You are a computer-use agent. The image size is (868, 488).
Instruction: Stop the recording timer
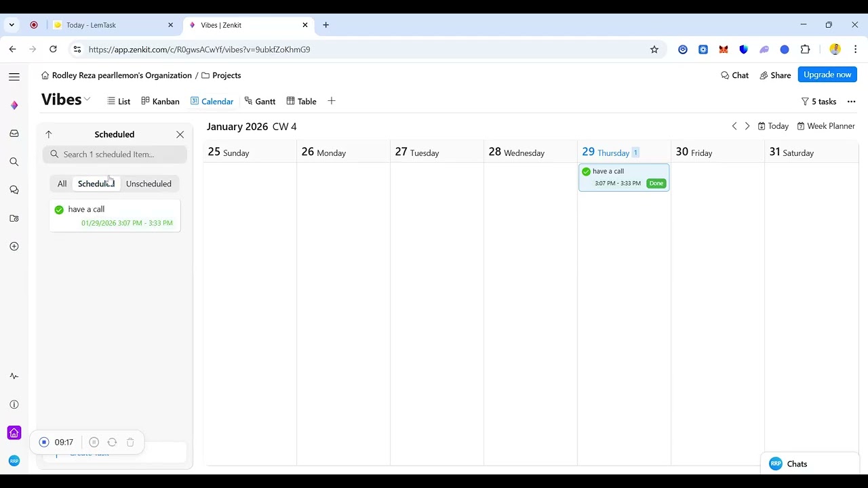pos(44,442)
